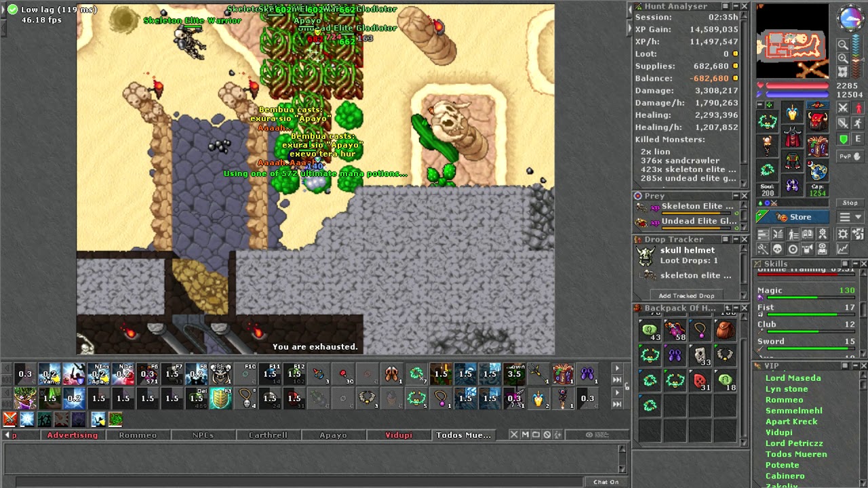Open ignore list icon in chat toolbar
The image size is (868, 488).
(x=547, y=435)
